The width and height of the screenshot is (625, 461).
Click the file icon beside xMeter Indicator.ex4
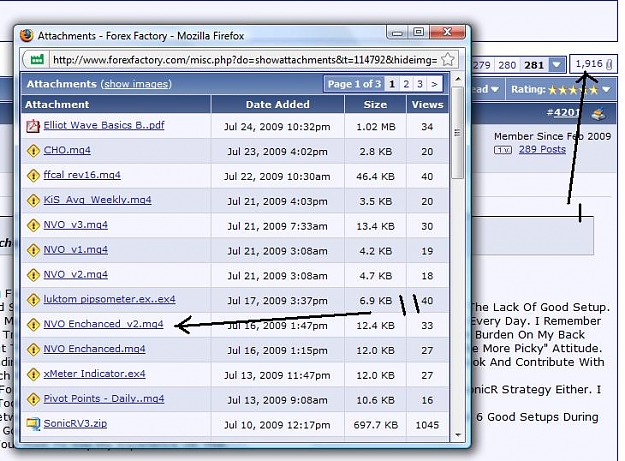[33, 375]
